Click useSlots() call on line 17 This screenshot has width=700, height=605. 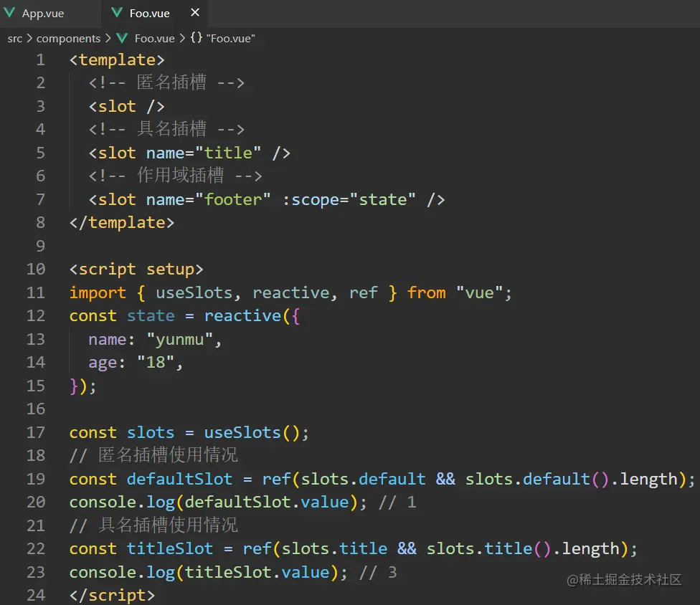252,432
